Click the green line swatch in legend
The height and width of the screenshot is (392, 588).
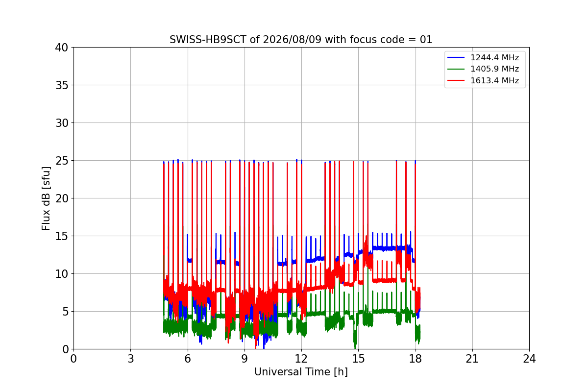tap(456, 69)
